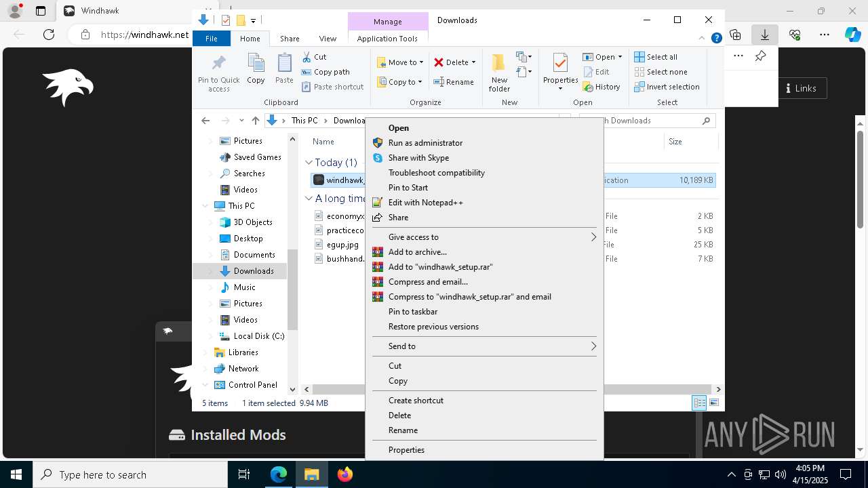Sort by the Size column header
The width and height of the screenshot is (868, 488).
coord(690,142)
